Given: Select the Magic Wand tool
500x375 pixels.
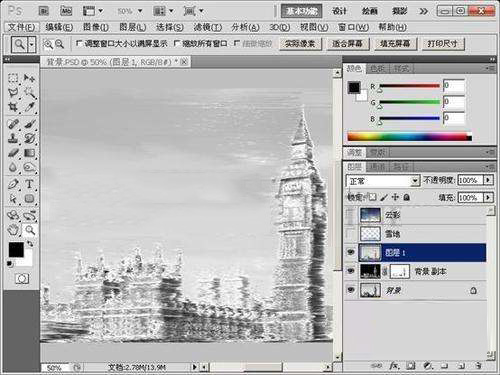Looking at the screenshot, I should tap(29, 93).
